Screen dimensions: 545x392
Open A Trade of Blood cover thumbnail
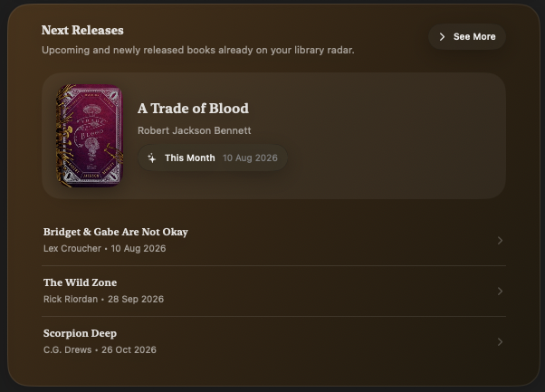point(90,136)
